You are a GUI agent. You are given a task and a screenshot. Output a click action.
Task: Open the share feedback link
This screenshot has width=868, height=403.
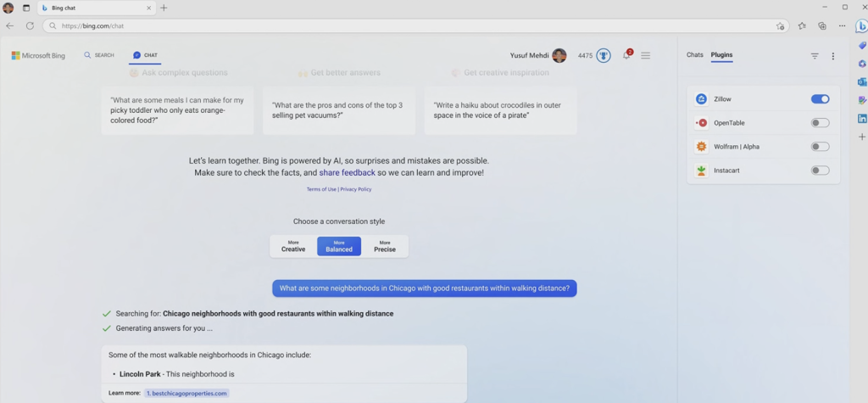click(x=347, y=173)
